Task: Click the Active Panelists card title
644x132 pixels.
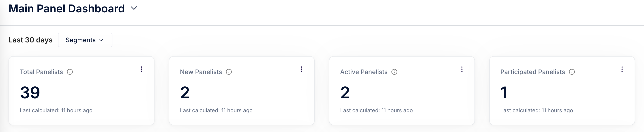Action: [364, 72]
